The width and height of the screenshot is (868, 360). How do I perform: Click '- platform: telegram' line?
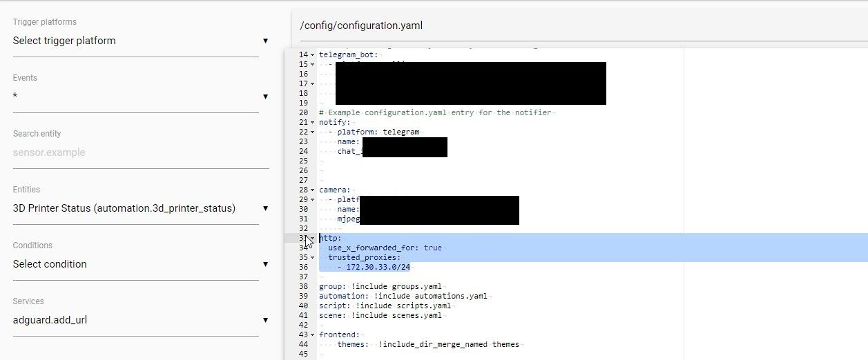(x=374, y=132)
